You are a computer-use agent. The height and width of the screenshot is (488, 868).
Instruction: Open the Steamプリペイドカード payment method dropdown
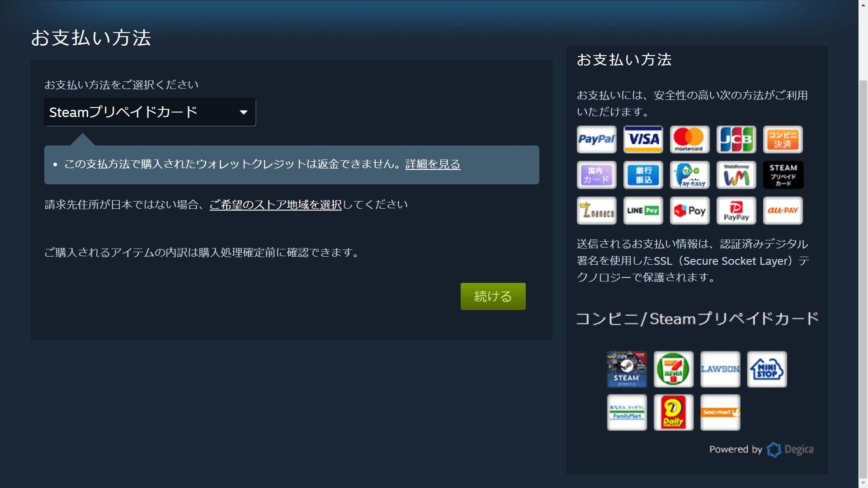pyautogui.click(x=150, y=112)
